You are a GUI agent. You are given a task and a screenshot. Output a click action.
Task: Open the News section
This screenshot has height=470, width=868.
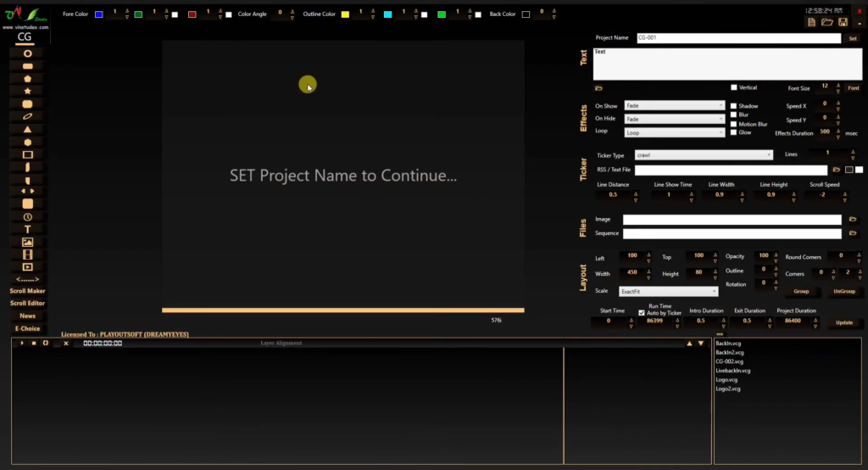pos(27,316)
